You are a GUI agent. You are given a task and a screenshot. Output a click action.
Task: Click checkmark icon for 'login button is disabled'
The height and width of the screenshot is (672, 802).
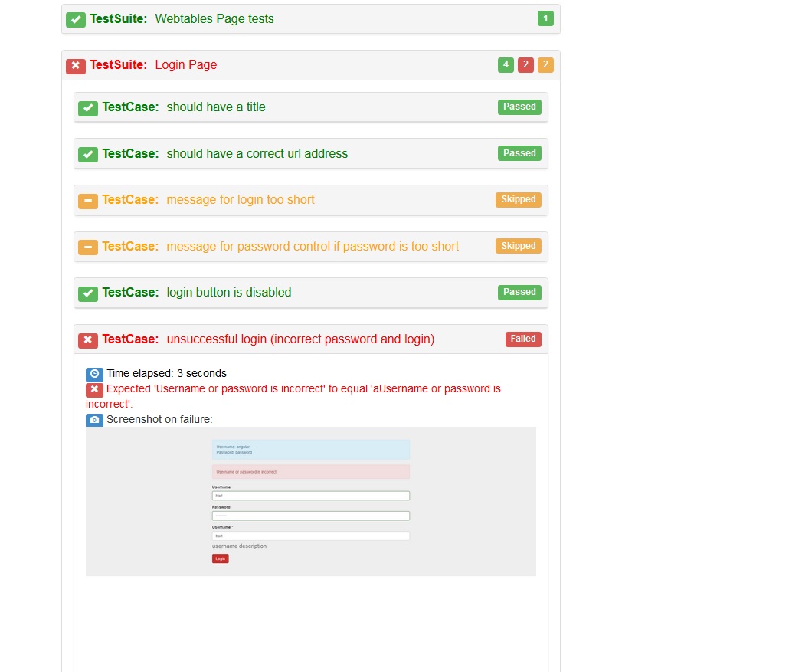tap(87, 293)
